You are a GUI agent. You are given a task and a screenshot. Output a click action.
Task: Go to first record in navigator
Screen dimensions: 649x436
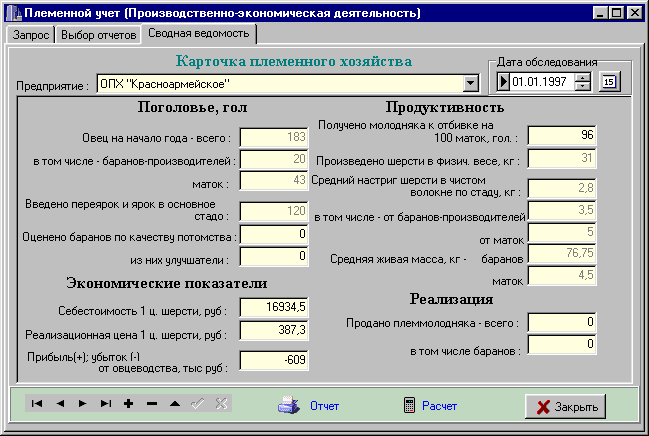37,404
